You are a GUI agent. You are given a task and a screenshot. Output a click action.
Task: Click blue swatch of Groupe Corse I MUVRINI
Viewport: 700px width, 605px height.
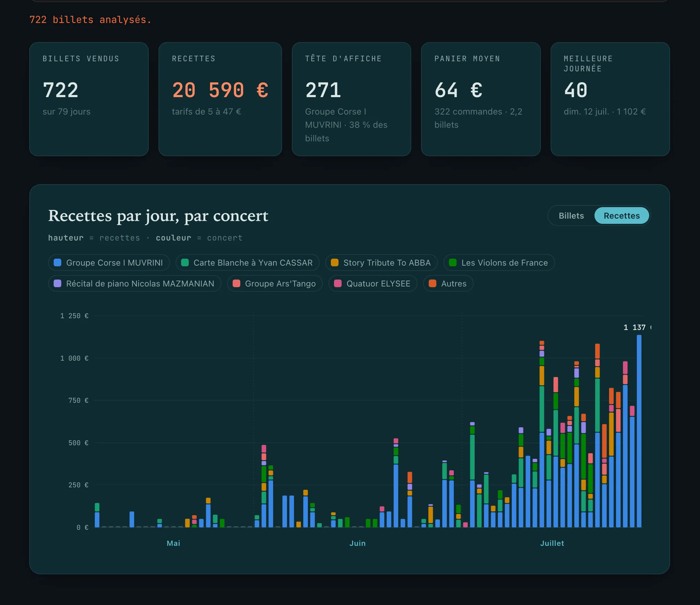(x=57, y=263)
